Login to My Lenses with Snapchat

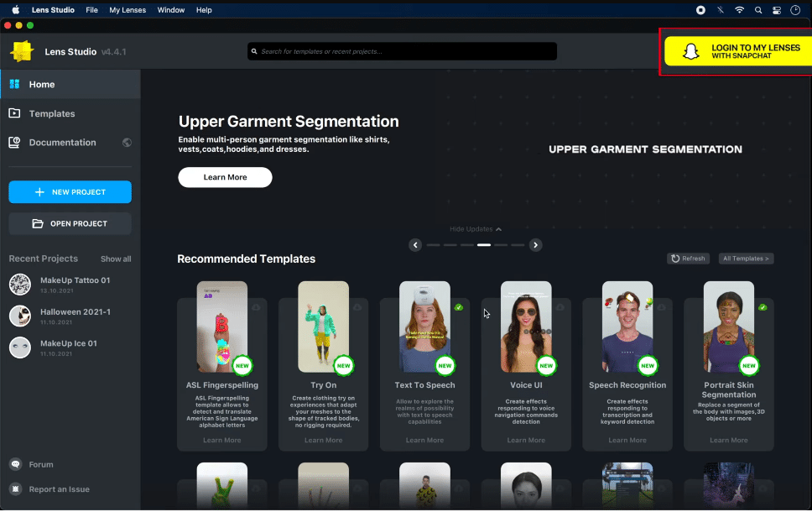coord(738,51)
